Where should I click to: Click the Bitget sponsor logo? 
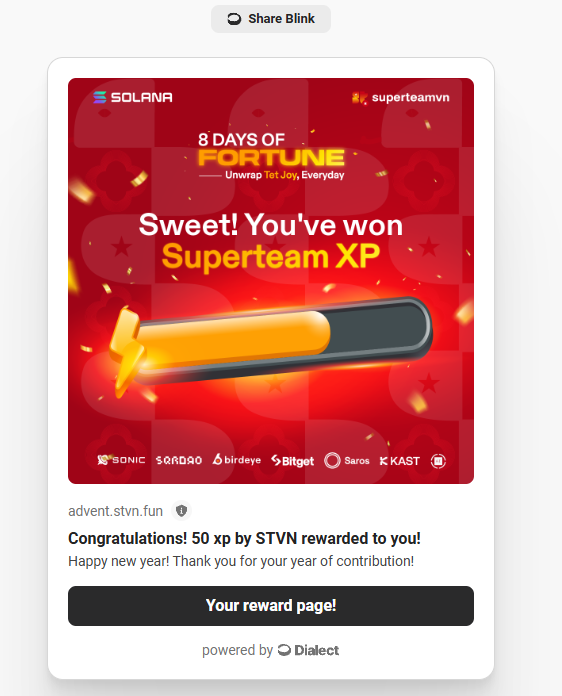pos(293,461)
